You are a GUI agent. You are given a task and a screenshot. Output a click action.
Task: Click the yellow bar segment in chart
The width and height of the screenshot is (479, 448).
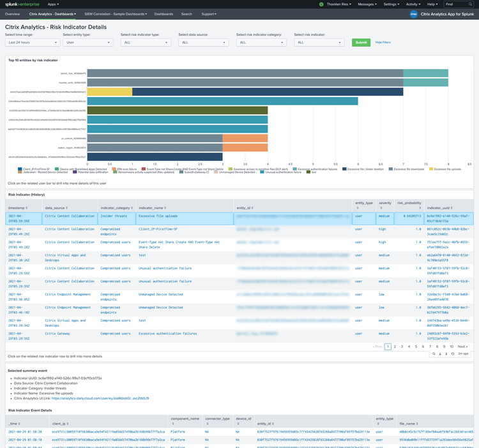[x=110, y=92]
